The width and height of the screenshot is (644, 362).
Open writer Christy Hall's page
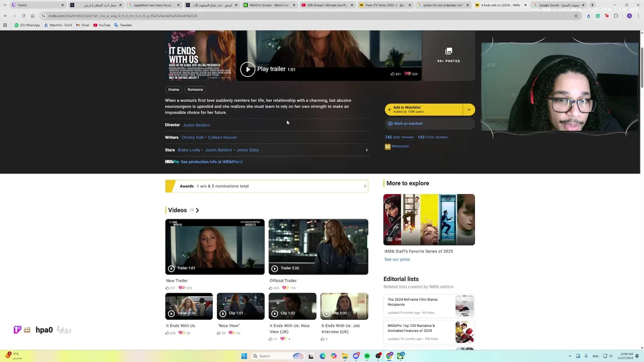tap(192, 137)
